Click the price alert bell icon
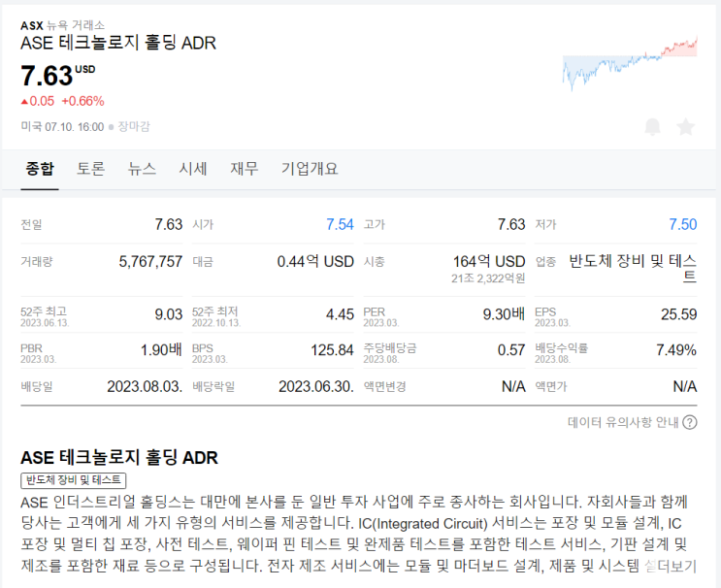Viewport: 721px width, 588px height. click(x=652, y=127)
